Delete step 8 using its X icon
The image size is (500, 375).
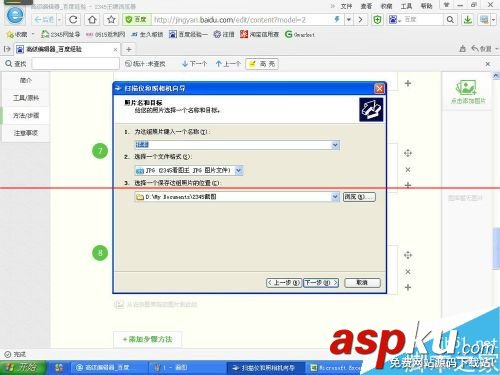click(x=408, y=272)
